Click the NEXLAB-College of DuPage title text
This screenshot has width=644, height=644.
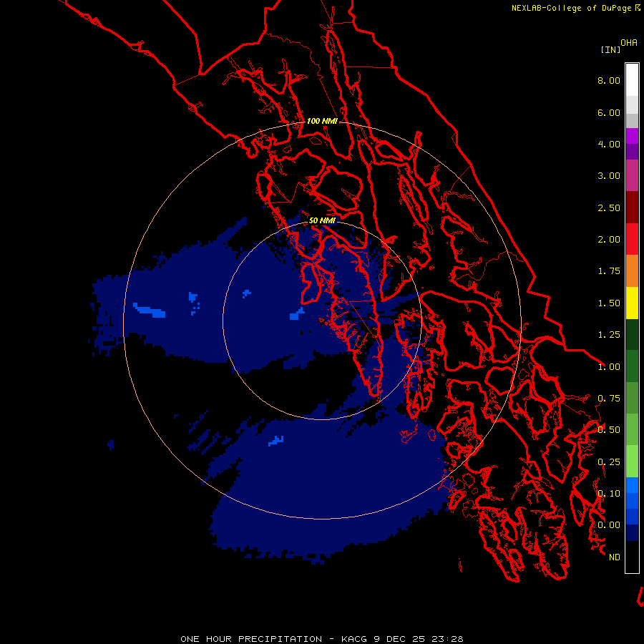[x=571, y=8]
